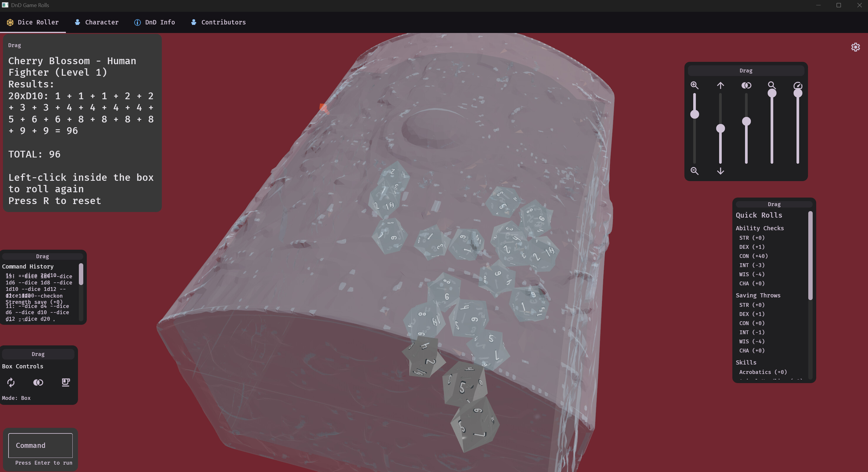Click the mug icon in Box Controls
Screen dimensions: 868x472
click(65, 383)
